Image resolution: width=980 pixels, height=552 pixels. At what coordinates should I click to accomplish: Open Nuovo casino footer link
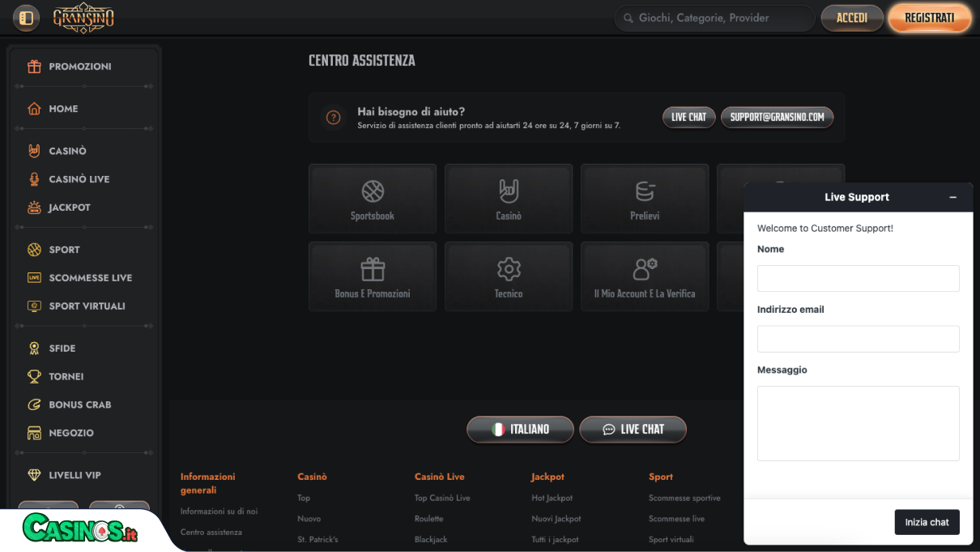(x=309, y=519)
